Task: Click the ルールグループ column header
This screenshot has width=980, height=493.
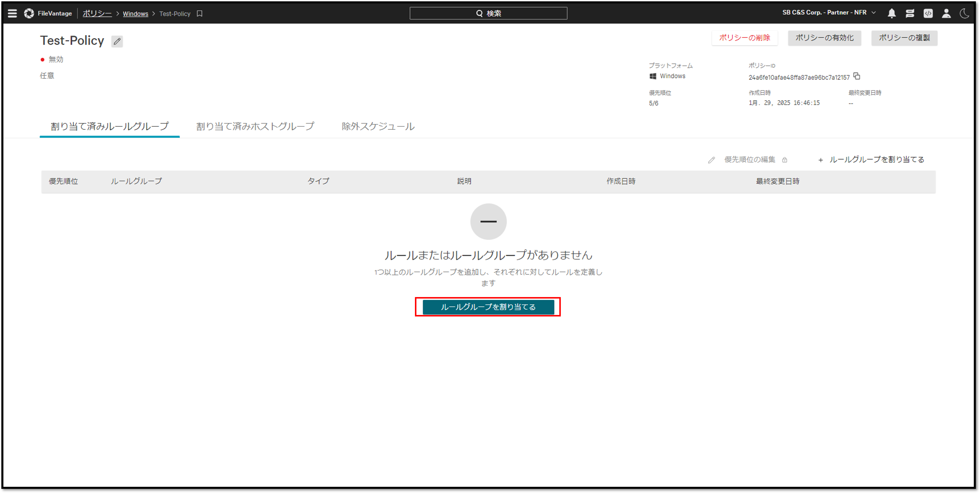Action: (x=136, y=181)
